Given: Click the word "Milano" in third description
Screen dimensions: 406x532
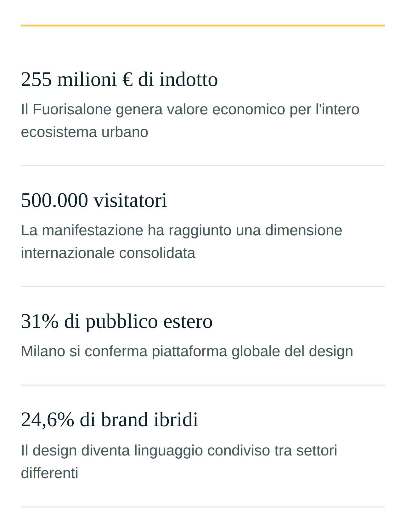Looking at the screenshot, I should 43,351.
